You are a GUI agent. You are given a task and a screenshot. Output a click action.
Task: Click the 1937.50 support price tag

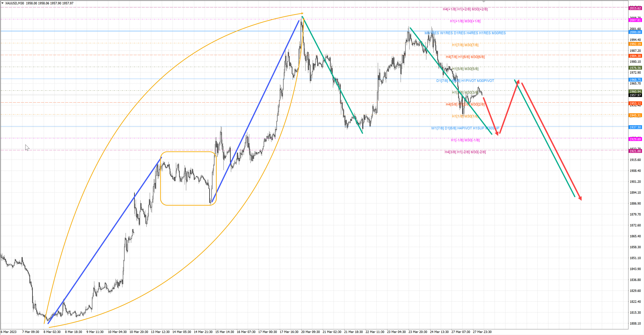tap(635, 127)
